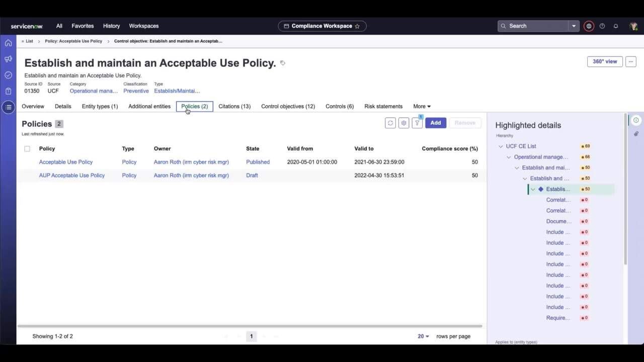Sort by the Valid from column header
Screen dimensions: 644x362
point(300,149)
